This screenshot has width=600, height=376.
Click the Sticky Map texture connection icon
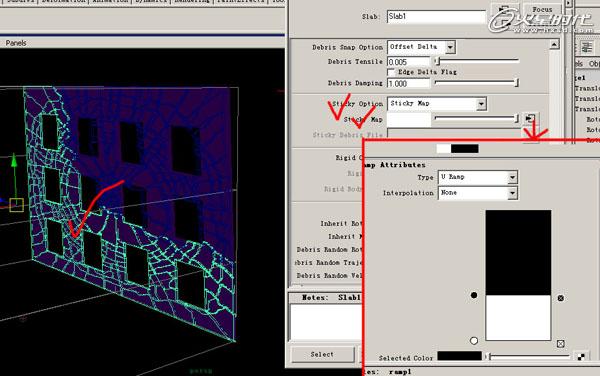click(x=531, y=119)
